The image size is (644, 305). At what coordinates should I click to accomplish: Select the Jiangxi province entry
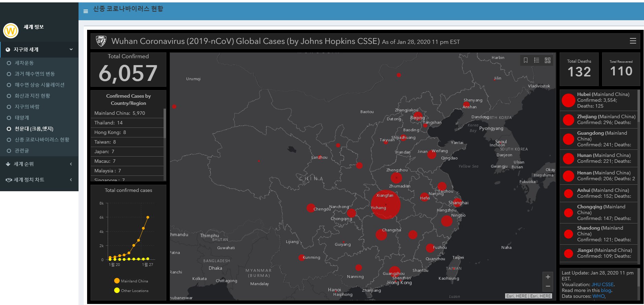(599, 253)
